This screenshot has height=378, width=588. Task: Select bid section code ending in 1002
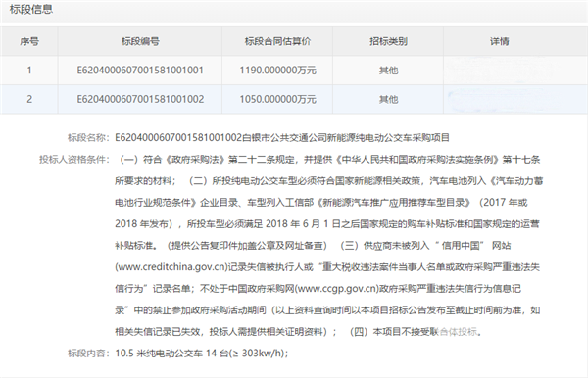pos(140,99)
